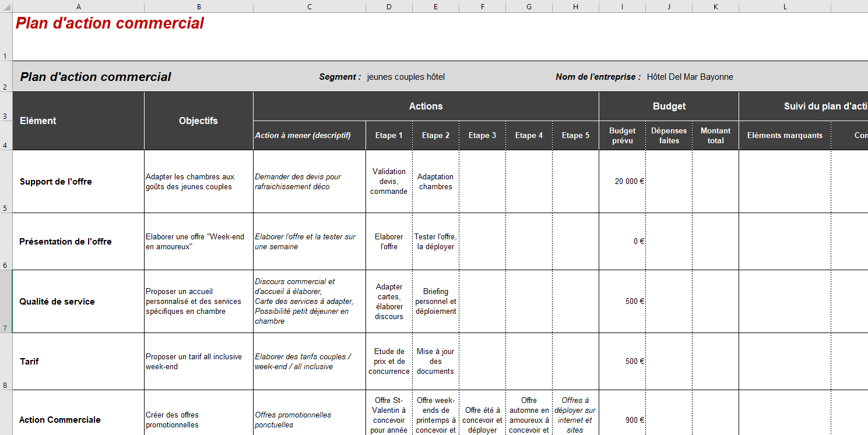Select column A header
Viewport: 868px width, 435px height.
(78, 6)
